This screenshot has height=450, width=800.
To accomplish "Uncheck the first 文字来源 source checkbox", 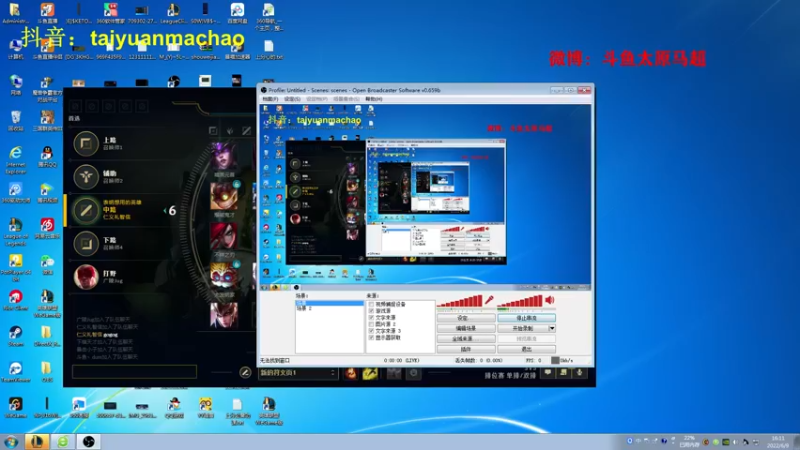I will (x=371, y=317).
